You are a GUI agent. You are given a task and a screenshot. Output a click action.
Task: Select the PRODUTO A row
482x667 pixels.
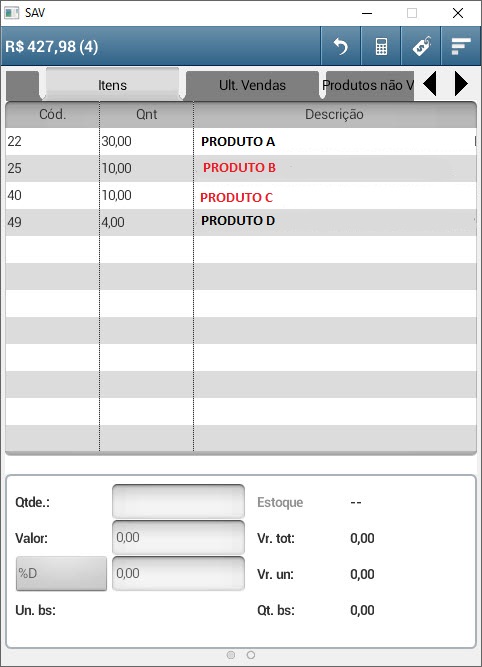[x=241, y=141]
